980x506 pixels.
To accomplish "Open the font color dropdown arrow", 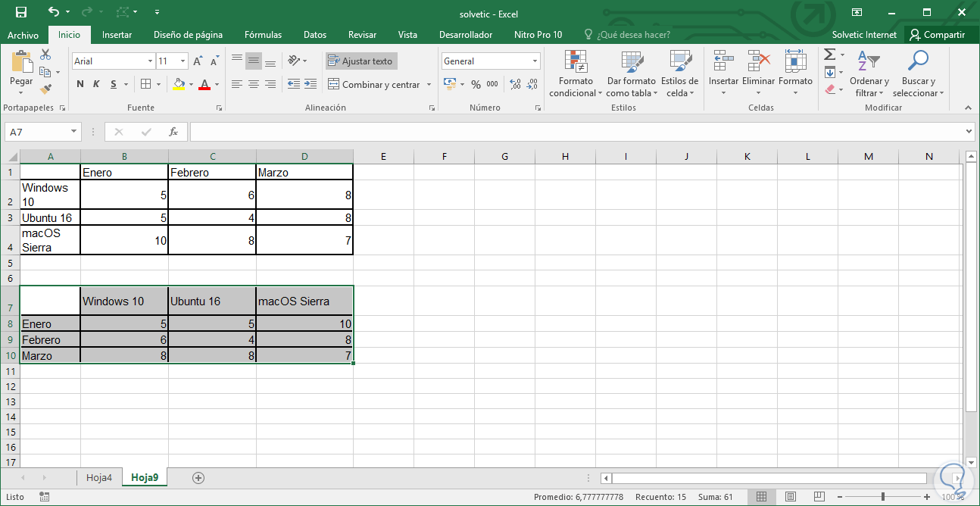I will pos(217,84).
